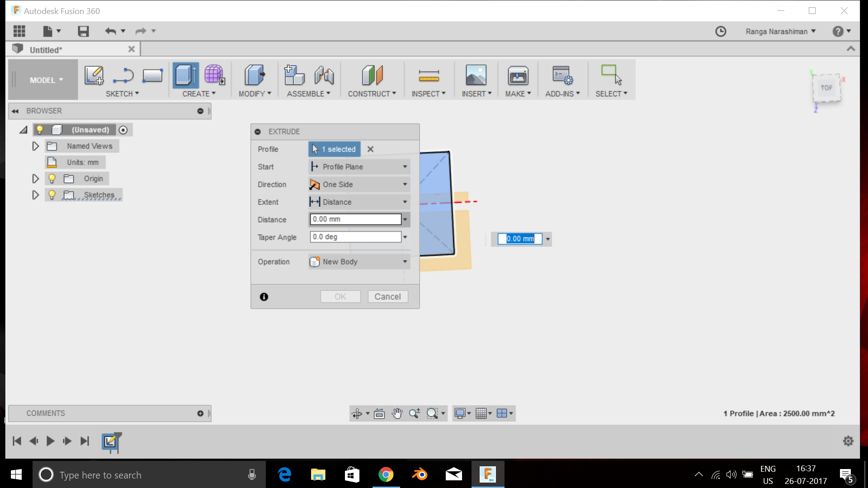Image resolution: width=868 pixels, height=488 pixels.
Task: Clear the profile selection X
Action: 370,149
